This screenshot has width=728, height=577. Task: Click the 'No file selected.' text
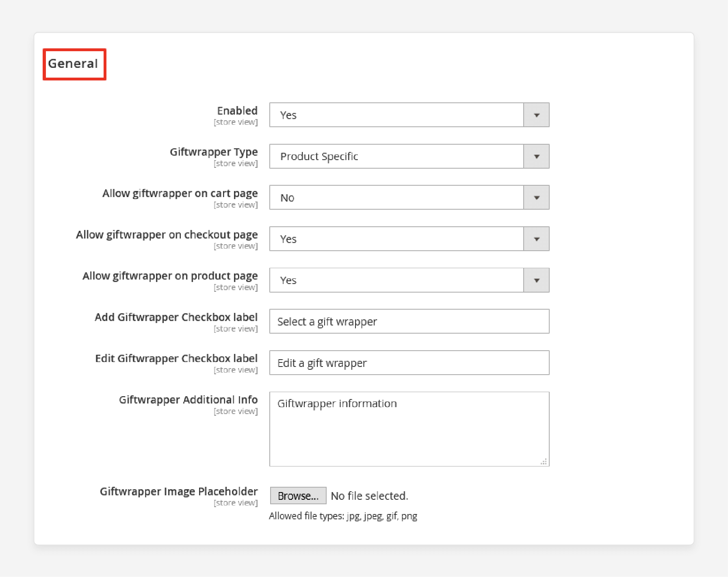[x=369, y=496]
